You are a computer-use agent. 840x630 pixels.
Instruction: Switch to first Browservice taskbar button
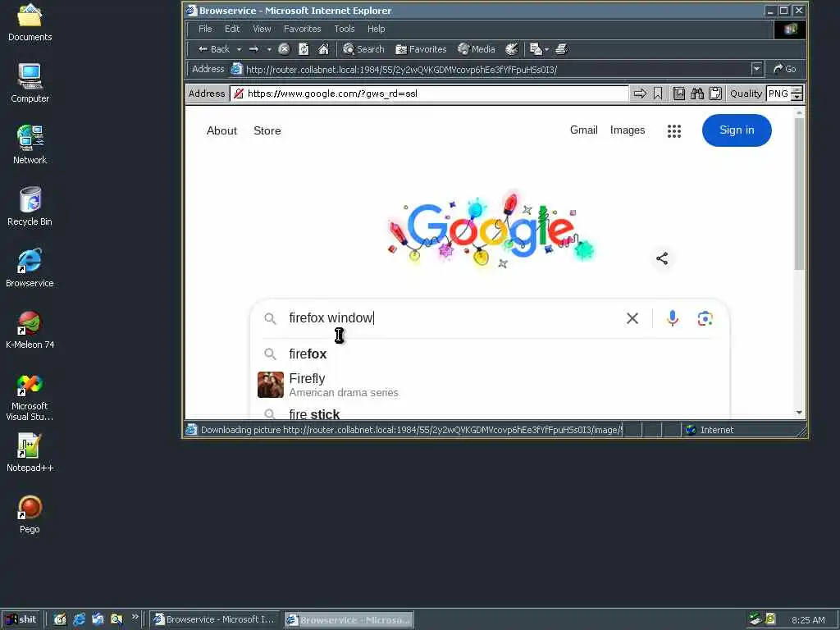coord(215,620)
